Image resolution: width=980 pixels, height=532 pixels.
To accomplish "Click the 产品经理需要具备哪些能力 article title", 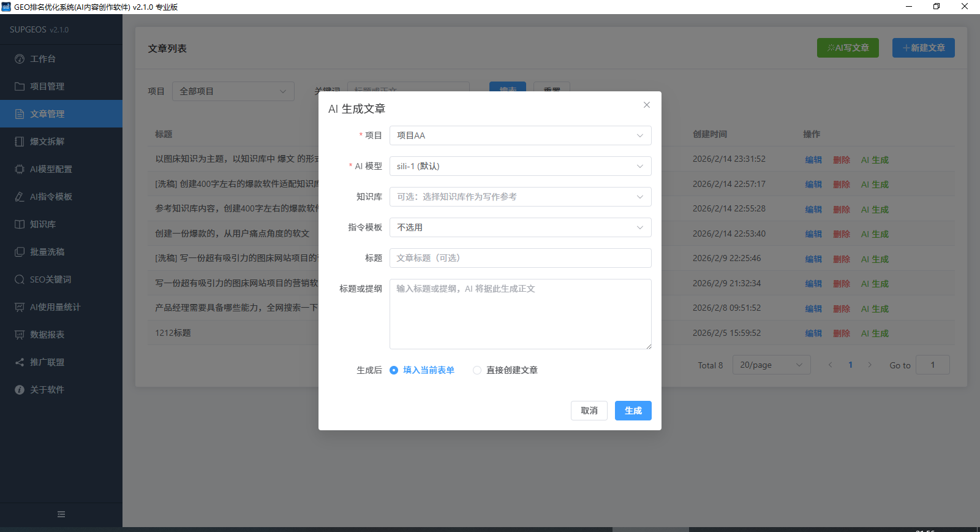I will point(236,308).
